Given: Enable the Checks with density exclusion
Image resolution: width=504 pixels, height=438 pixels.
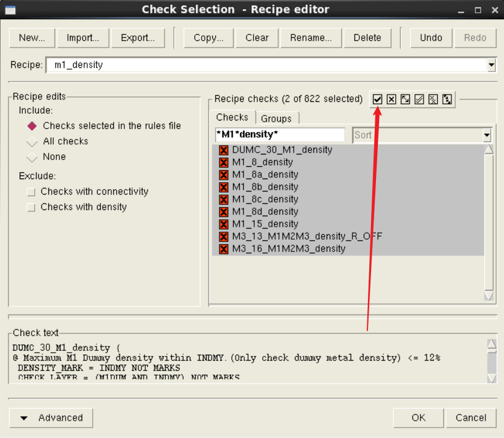Looking at the screenshot, I should point(31,207).
